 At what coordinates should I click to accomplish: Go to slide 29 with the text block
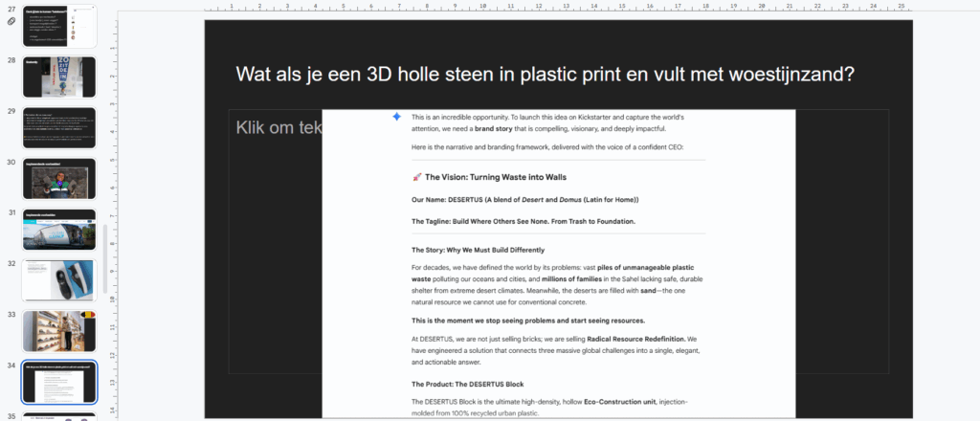pos(59,127)
